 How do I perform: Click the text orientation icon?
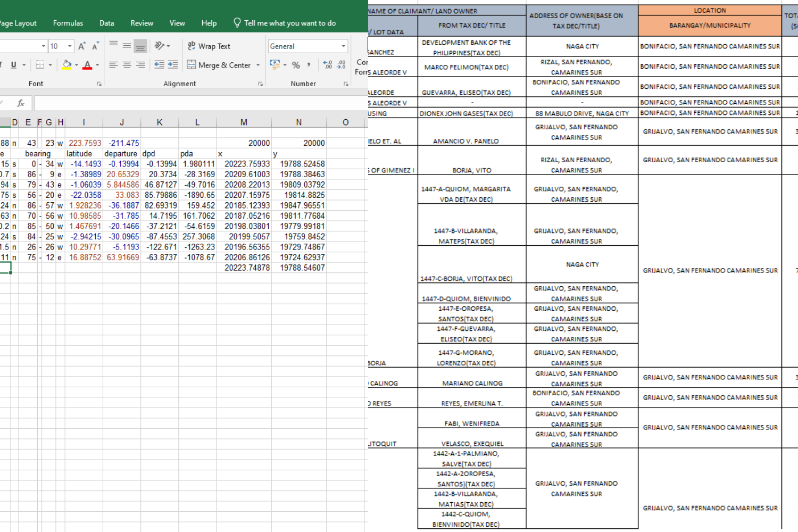(159, 46)
